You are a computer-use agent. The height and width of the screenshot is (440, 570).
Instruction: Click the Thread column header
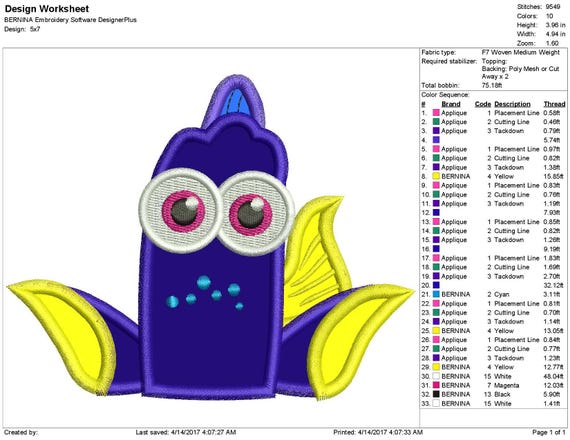pyautogui.click(x=554, y=104)
